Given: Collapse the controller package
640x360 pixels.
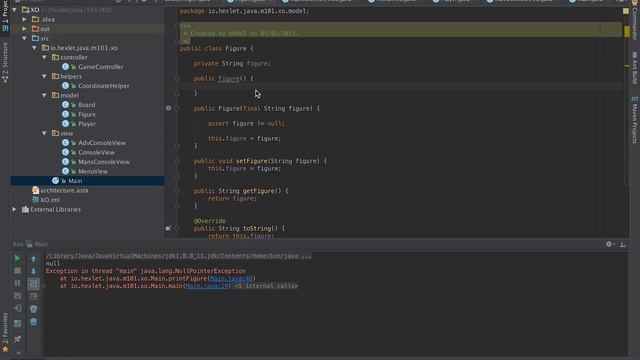Looking at the screenshot, I should tap(44, 58).
